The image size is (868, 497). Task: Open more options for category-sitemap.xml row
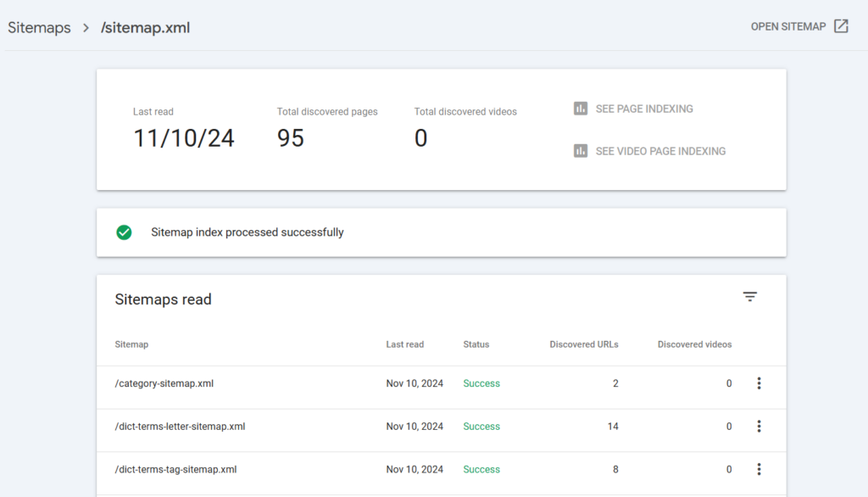tap(759, 383)
